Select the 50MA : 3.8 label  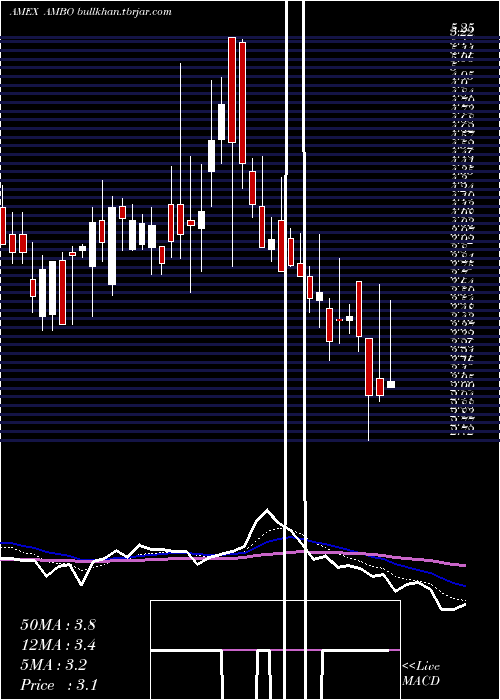(x=58, y=625)
